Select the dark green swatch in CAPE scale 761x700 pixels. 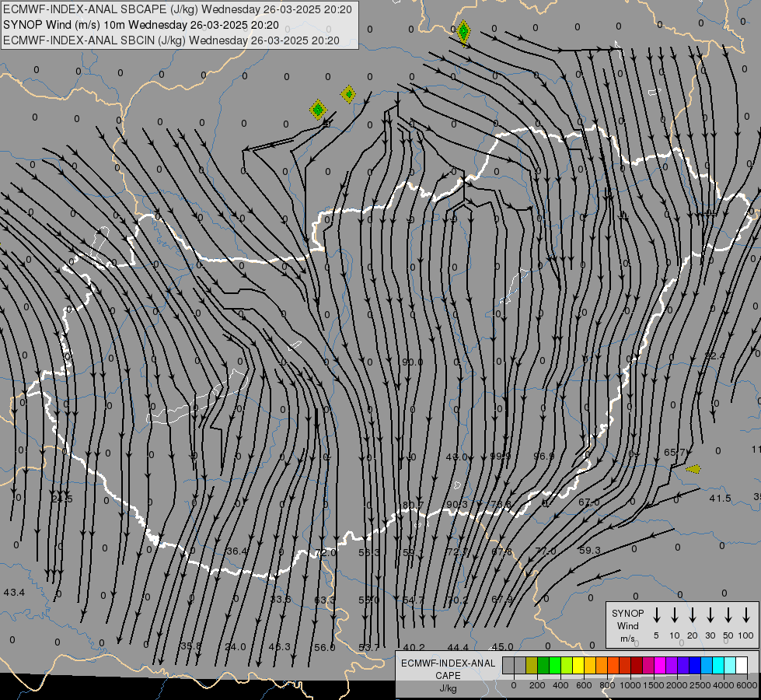(543, 666)
